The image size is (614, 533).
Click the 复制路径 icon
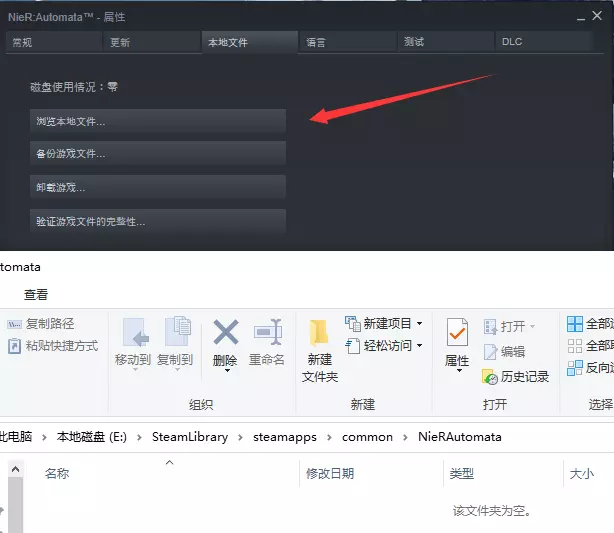point(14,324)
